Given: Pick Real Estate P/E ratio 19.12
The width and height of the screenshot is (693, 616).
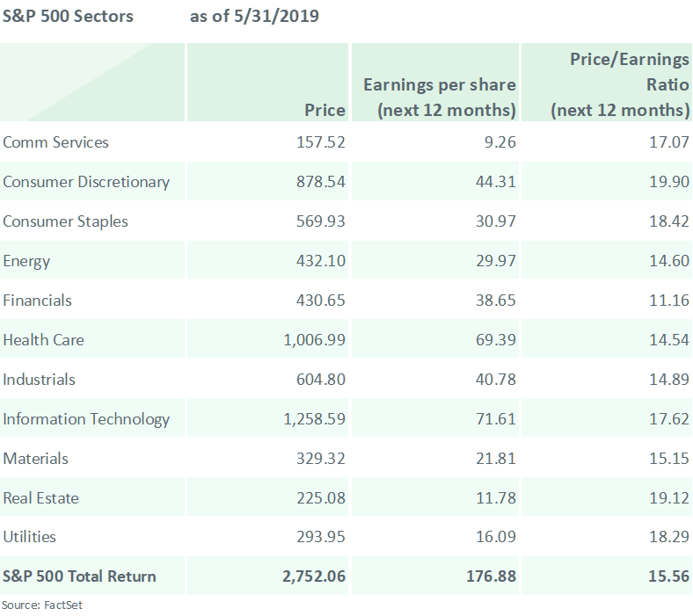Looking at the screenshot, I should (x=669, y=498).
